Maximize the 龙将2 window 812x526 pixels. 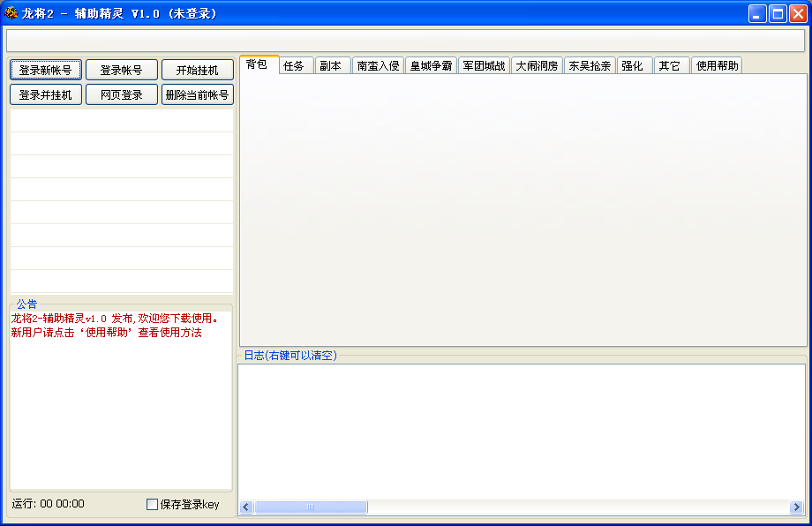(x=778, y=13)
